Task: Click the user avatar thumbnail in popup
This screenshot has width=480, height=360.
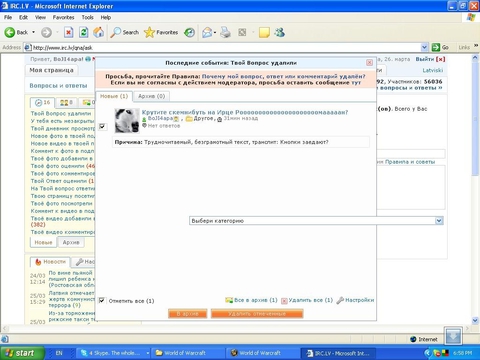Action: (127, 121)
